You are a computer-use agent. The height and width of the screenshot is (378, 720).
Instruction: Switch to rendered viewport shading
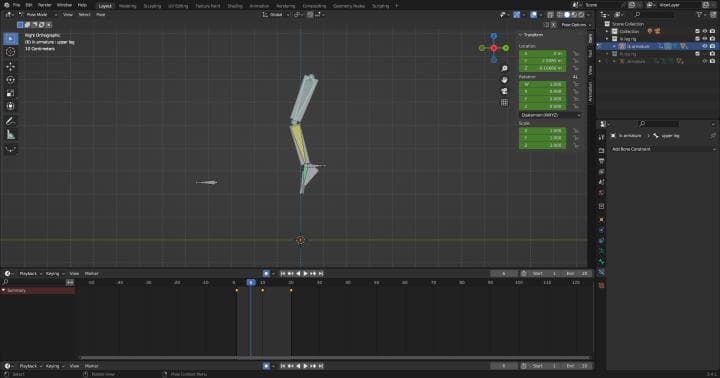(x=581, y=15)
